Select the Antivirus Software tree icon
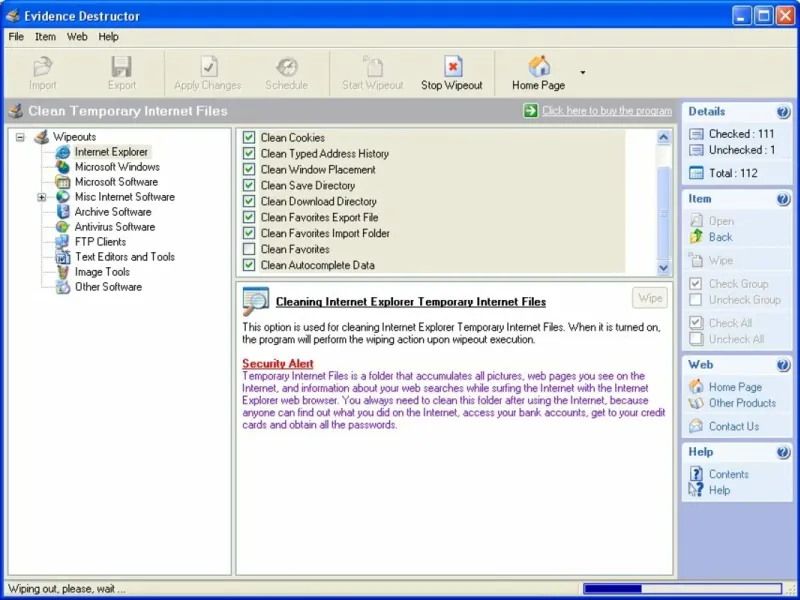The width and height of the screenshot is (800, 600). click(x=62, y=227)
